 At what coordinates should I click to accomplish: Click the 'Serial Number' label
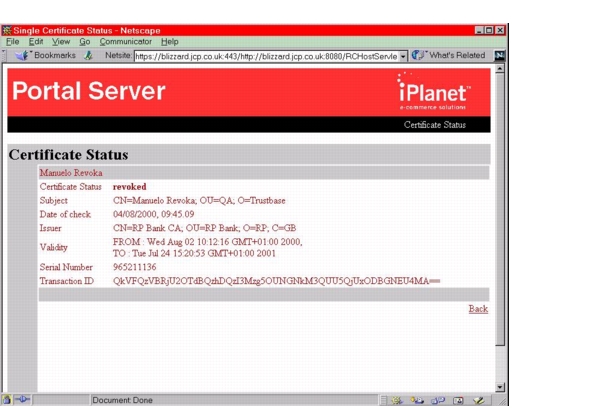point(66,267)
